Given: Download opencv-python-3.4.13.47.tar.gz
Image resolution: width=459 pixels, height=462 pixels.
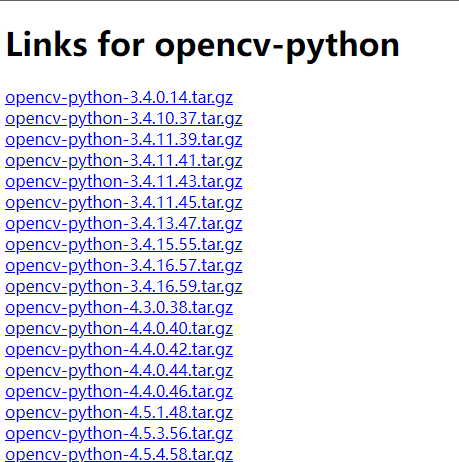Looking at the screenshot, I should click(x=124, y=224).
